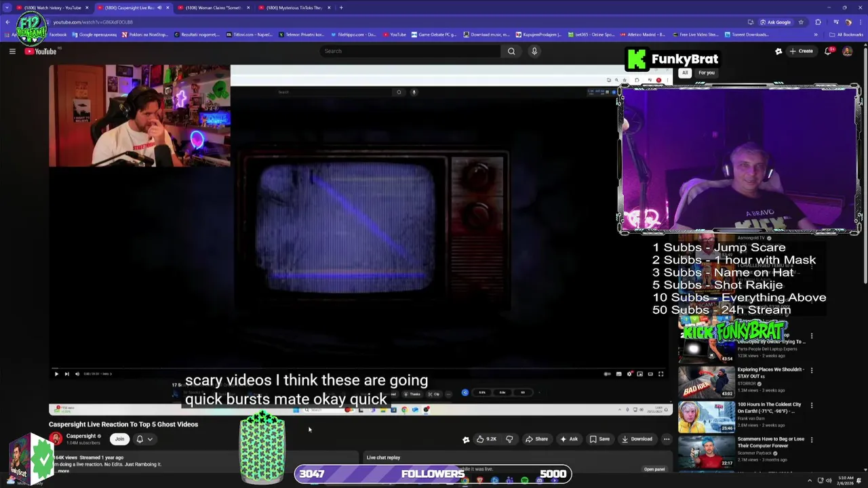
Task: Click the extension icon before the like button
Action: pyautogui.click(x=466, y=439)
